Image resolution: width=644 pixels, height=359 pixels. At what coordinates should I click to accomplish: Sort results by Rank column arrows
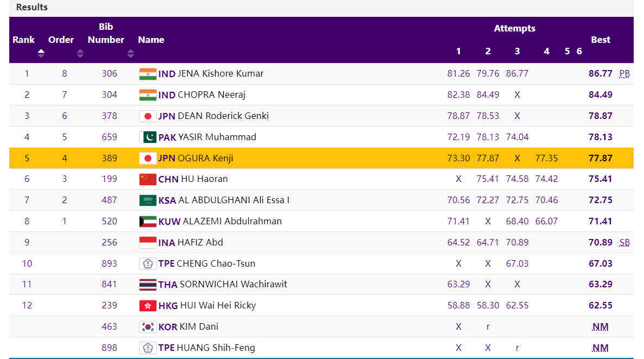(x=41, y=53)
